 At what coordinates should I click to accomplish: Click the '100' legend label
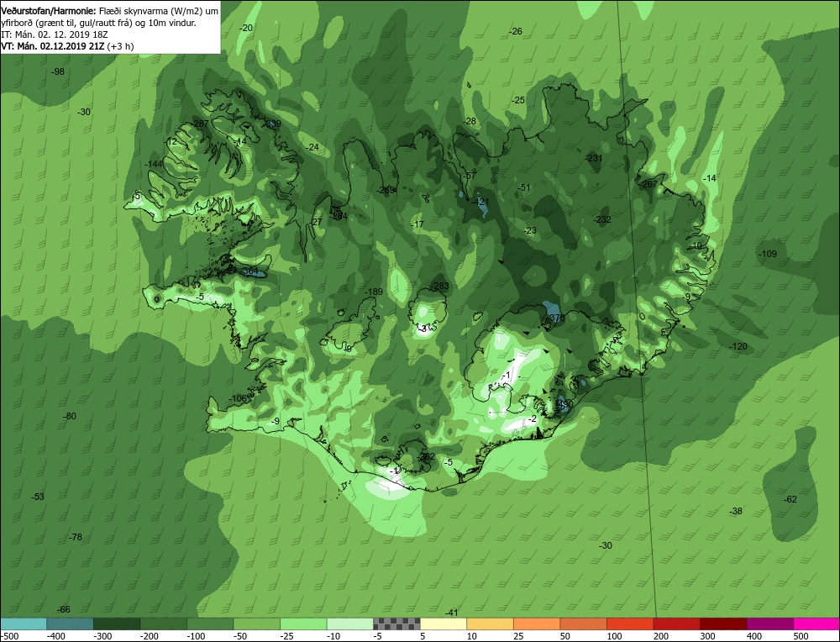(615, 636)
